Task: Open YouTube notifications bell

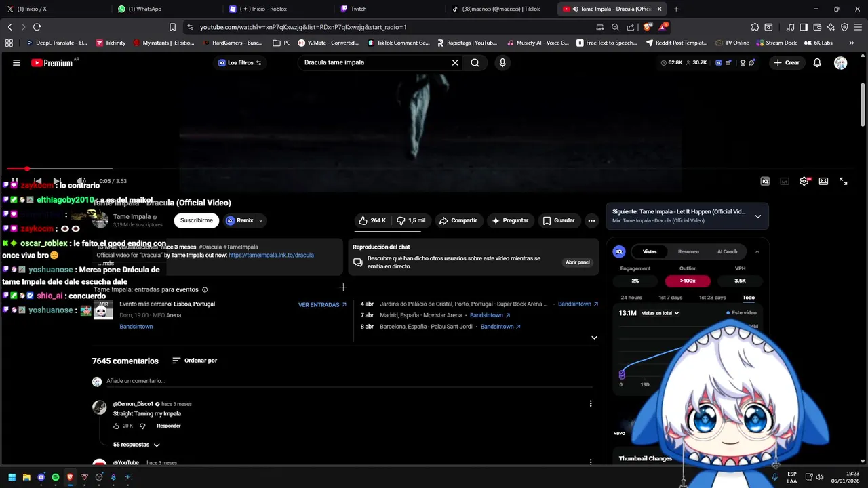Action: tap(817, 62)
